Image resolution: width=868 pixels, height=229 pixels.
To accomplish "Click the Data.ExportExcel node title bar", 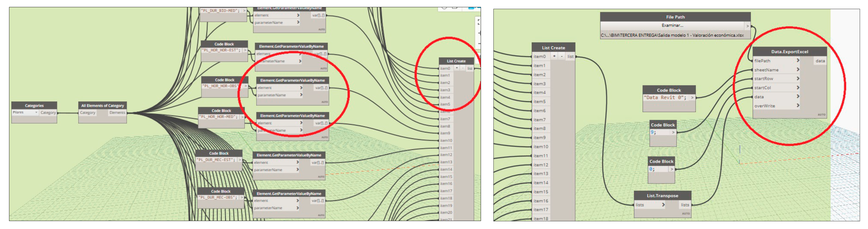I will pos(789,52).
